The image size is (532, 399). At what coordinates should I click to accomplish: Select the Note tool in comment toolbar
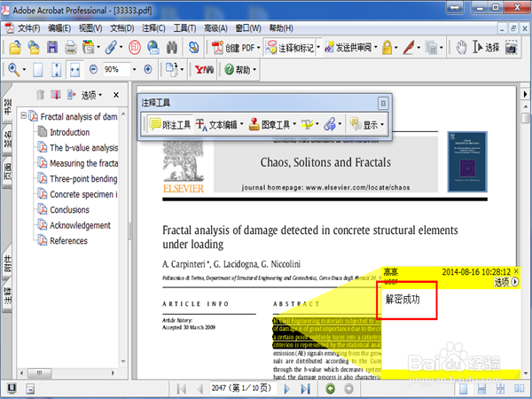(170, 125)
